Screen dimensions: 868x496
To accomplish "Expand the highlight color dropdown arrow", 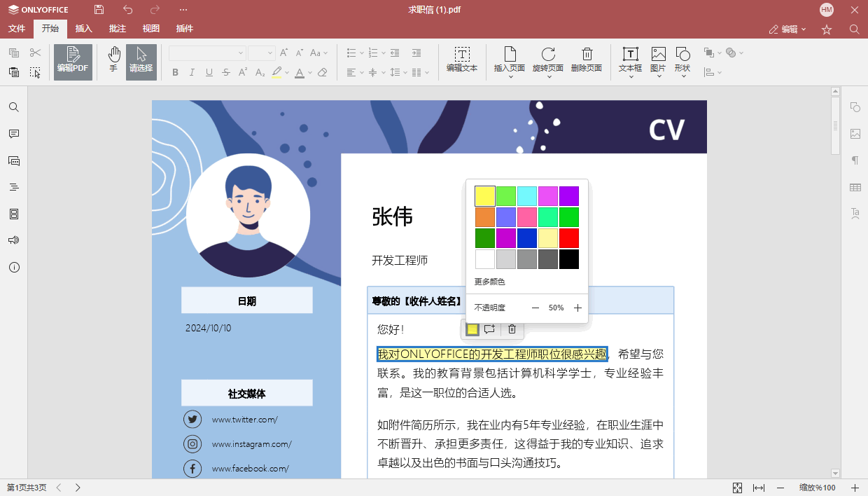I will click(286, 72).
